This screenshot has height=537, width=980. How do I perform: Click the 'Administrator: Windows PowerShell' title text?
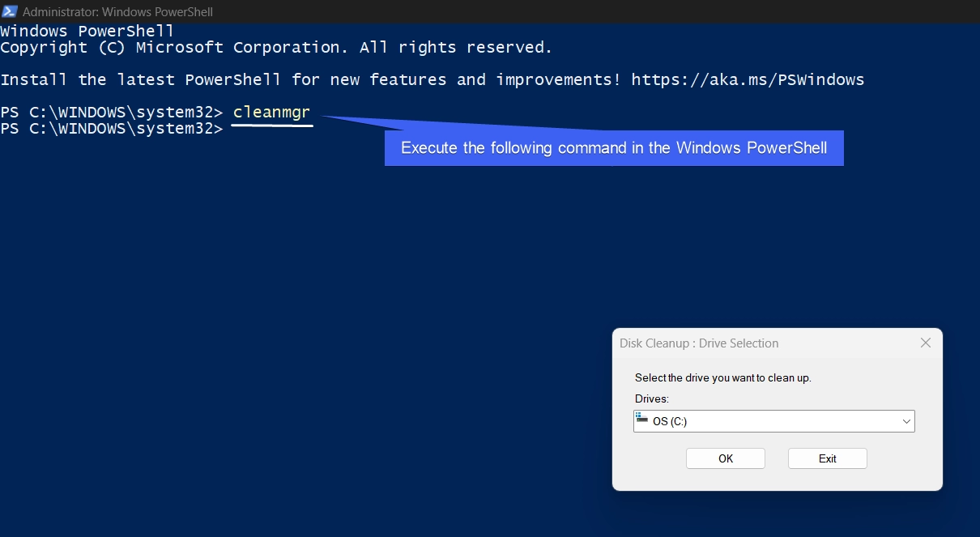(x=118, y=12)
